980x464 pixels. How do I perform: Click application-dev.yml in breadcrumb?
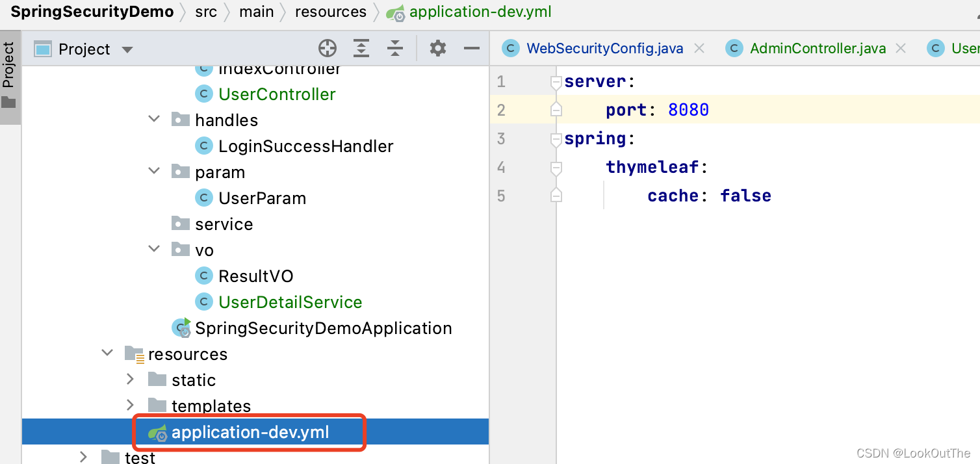point(480,12)
